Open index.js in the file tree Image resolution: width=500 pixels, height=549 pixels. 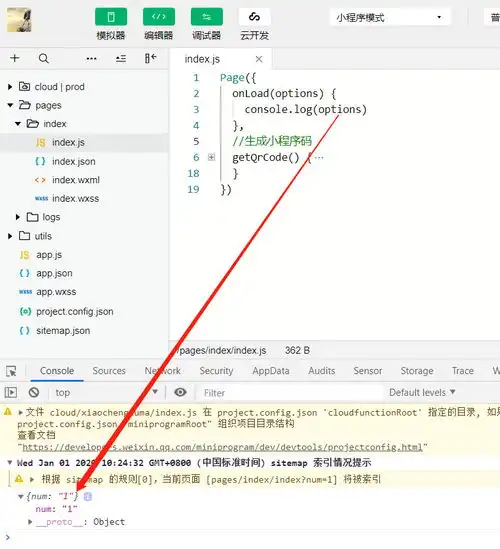(68, 143)
